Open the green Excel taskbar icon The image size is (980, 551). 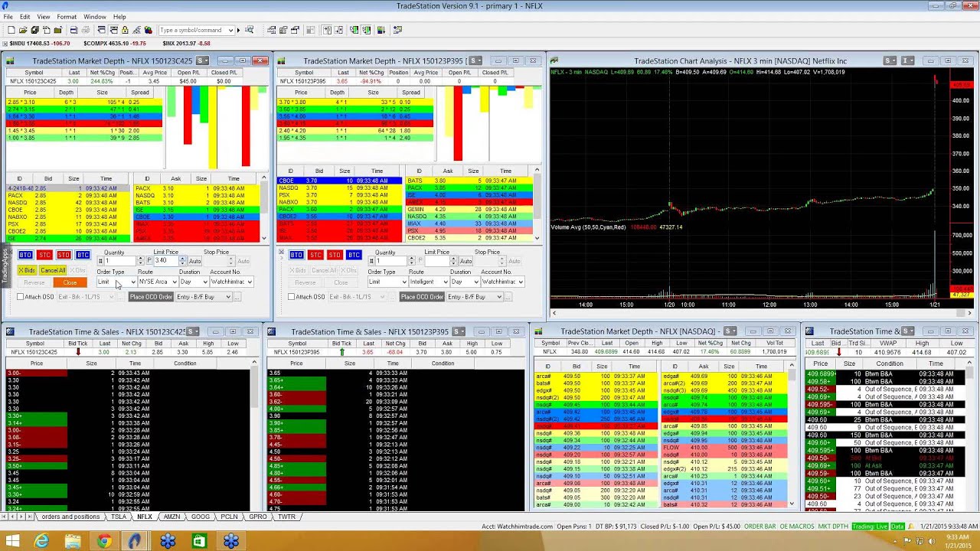199,542
